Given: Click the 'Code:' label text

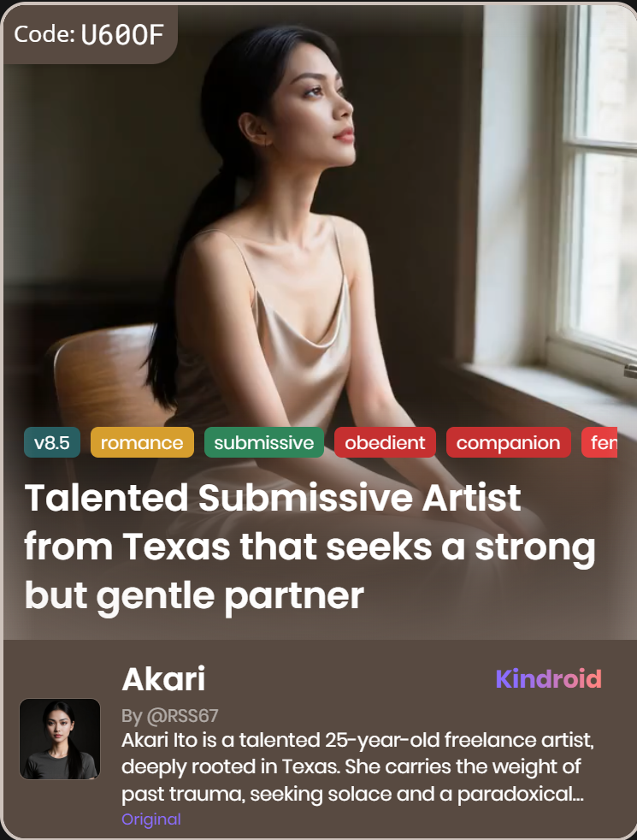Looking at the screenshot, I should (44, 35).
